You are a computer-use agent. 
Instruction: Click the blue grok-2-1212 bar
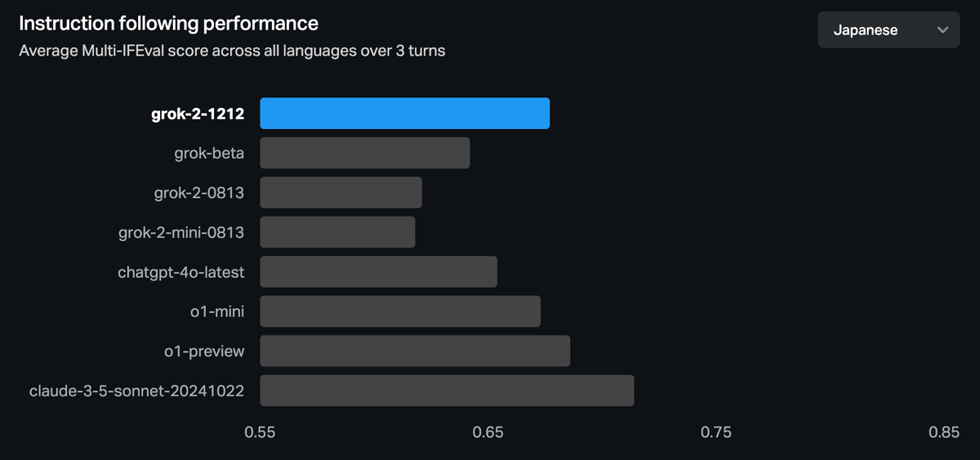404,114
